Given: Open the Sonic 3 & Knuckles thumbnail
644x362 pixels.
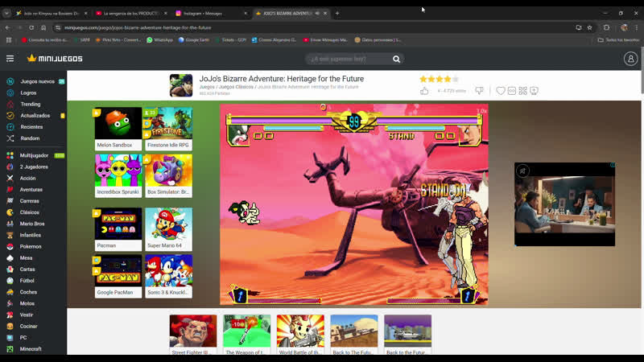Looking at the screenshot, I should tap(168, 276).
